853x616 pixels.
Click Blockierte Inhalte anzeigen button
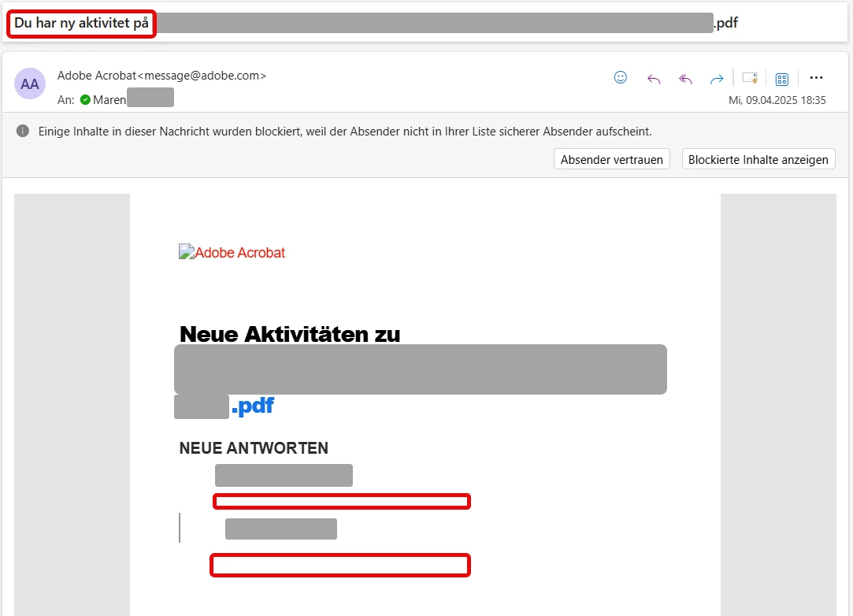758,159
